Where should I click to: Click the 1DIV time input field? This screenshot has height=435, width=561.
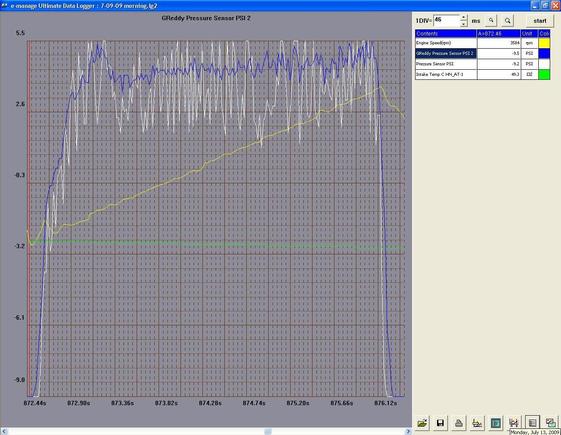pos(446,20)
